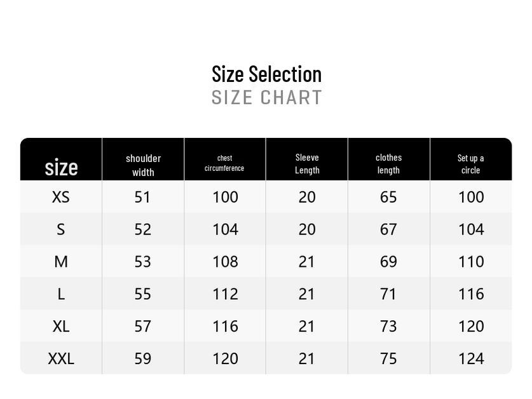Click clothes length value 75
The image size is (532, 399).
(388, 359)
